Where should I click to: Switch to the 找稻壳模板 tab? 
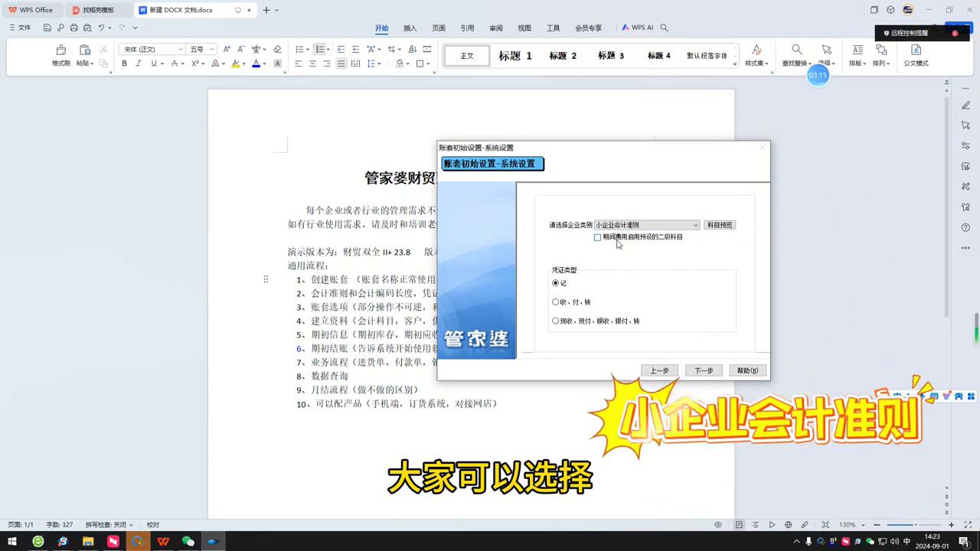[98, 10]
